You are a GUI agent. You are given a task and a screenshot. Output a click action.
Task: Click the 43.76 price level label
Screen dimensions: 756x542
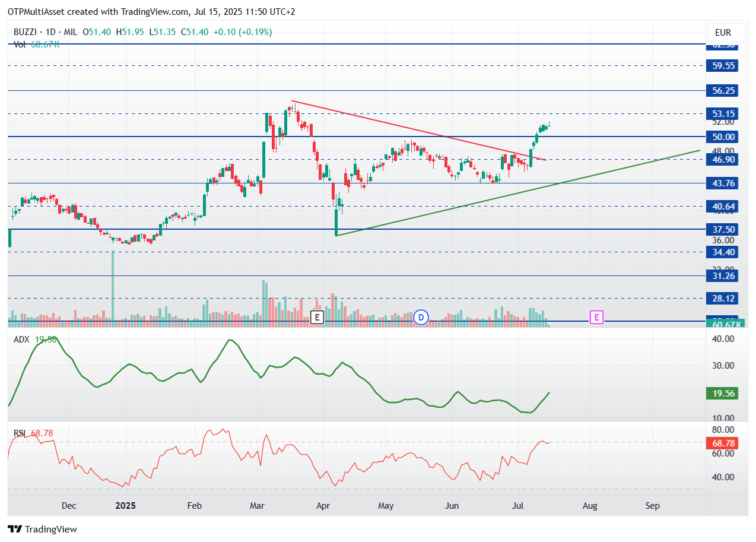pyautogui.click(x=723, y=183)
